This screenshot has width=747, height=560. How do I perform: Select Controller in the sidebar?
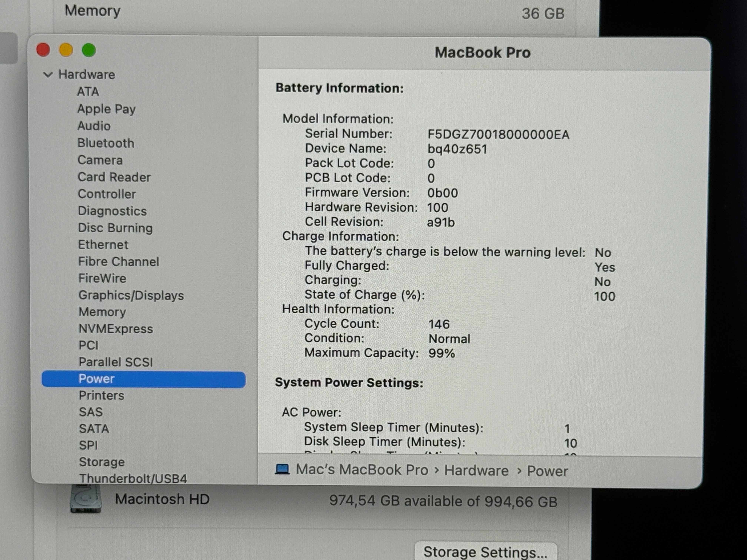[x=107, y=194]
